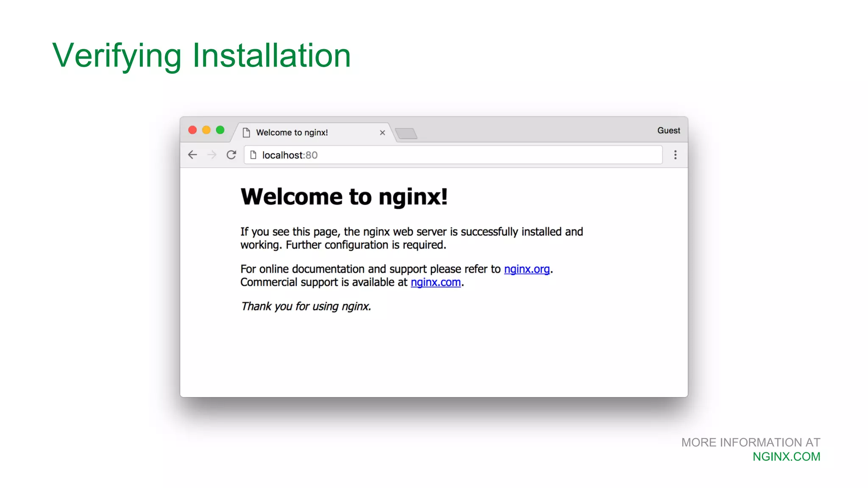Open a new tab button
This screenshot has width=868, height=488.
pos(406,133)
